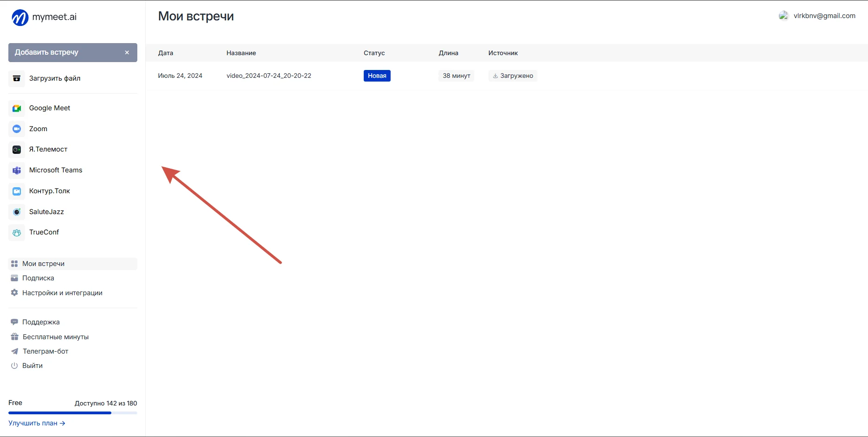Open Настройки и интеграции
Viewport: 868px width, 437px height.
tap(62, 292)
